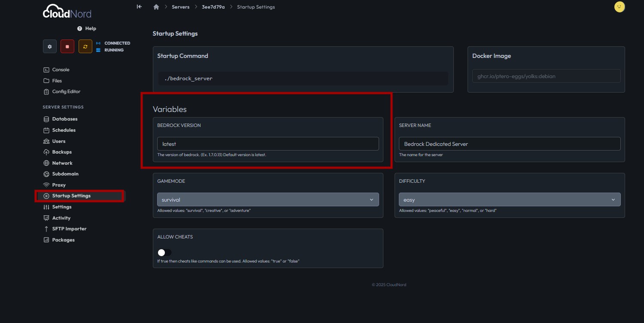
Task: Click the Packages icon
Action: click(x=46, y=240)
